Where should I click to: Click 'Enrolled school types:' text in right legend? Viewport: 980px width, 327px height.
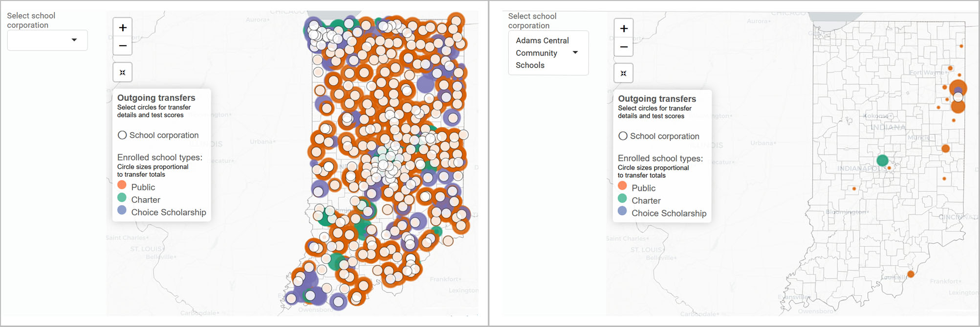(x=660, y=159)
